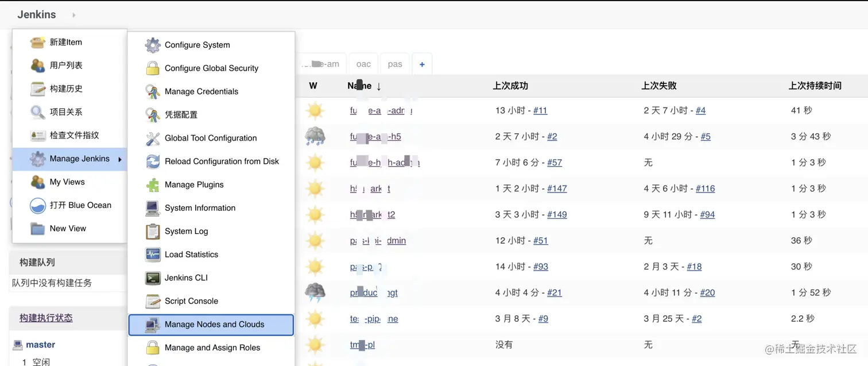The width and height of the screenshot is (868, 366).
Task: Click the Blue Ocean ball icon
Action: click(38, 205)
